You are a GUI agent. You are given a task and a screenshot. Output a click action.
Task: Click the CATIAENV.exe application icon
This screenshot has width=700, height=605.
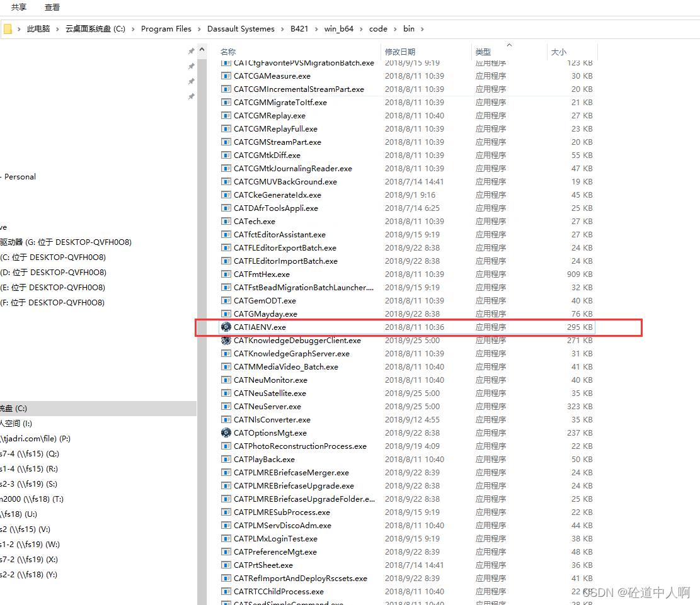(x=226, y=327)
